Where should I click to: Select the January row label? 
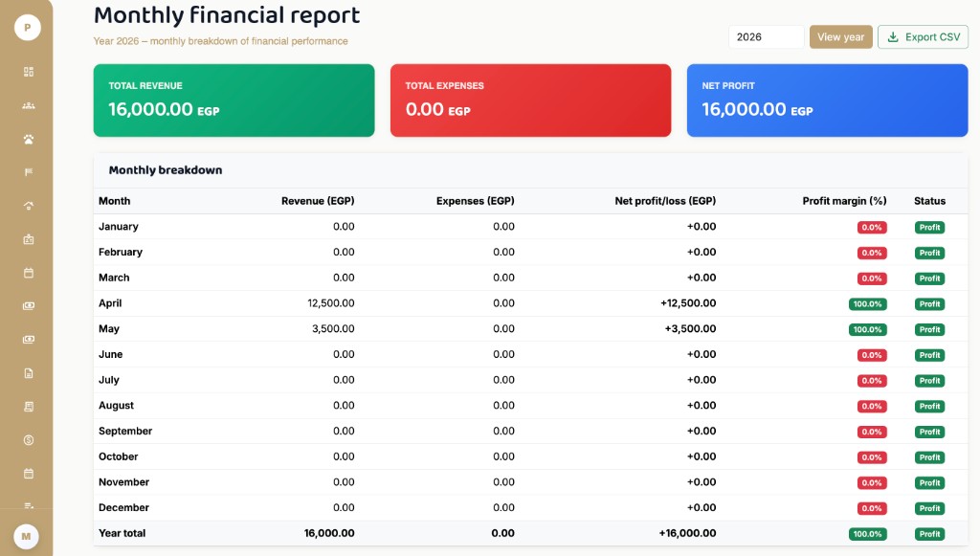[118, 227]
